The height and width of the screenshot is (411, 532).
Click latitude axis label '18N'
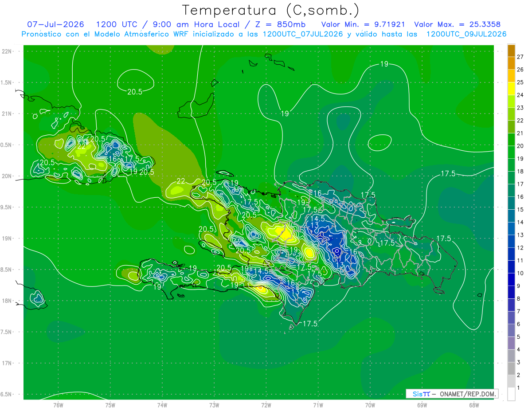7,301
